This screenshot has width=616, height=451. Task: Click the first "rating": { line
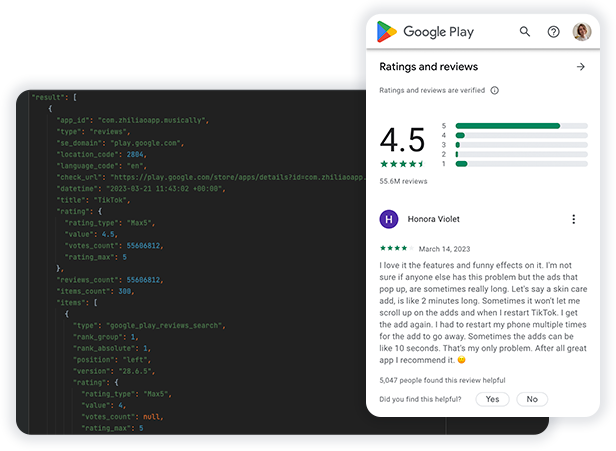79,211
